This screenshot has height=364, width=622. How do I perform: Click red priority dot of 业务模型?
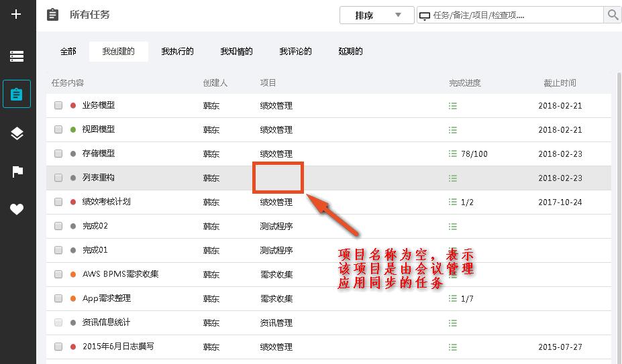click(73, 105)
